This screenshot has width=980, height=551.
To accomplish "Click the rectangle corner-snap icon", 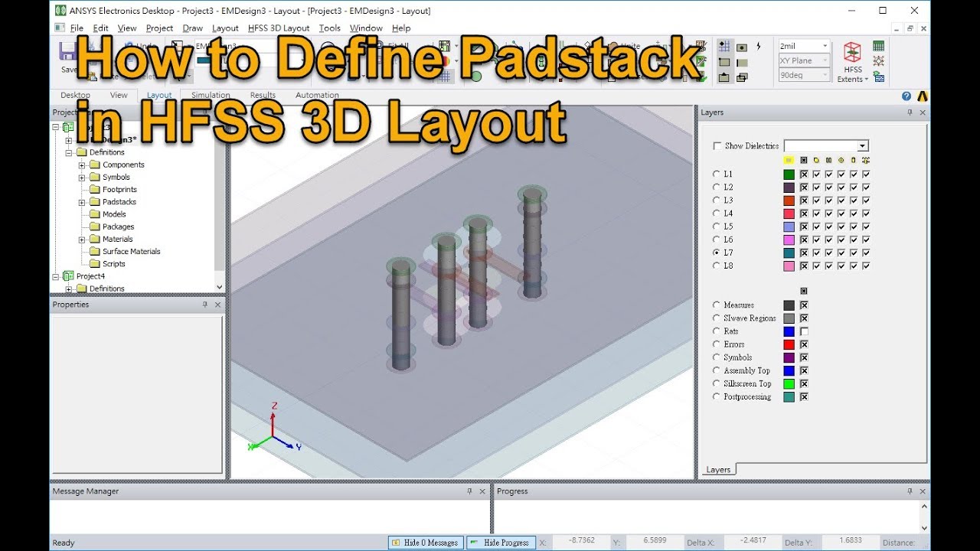I will (724, 62).
